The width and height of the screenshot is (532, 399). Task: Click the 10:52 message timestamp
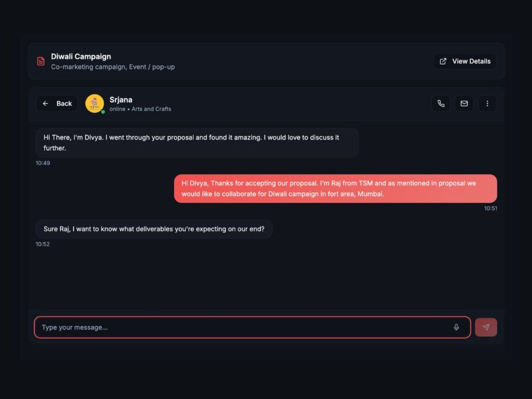(x=43, y=244)
